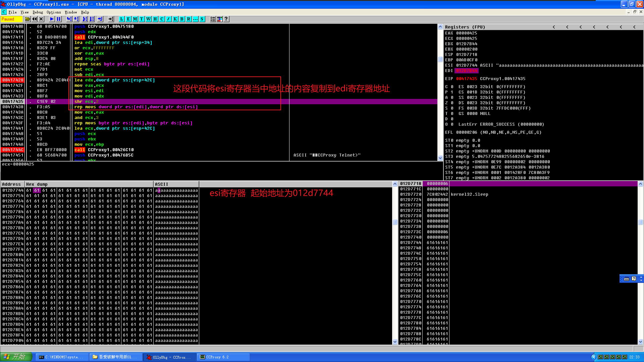Screen dimensions: 644x362
Task: Run the program with the play icon
Action: [x=52, y=19]
